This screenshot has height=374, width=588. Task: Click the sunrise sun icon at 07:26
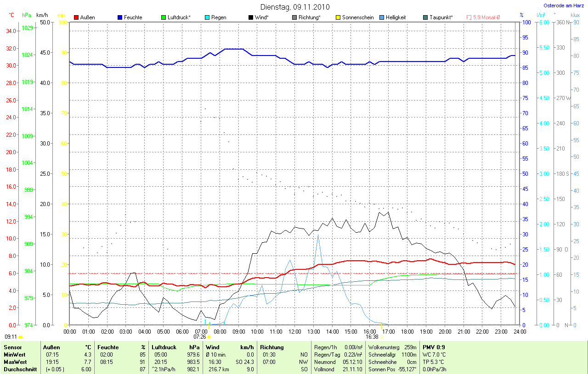(x=209, y=337)
